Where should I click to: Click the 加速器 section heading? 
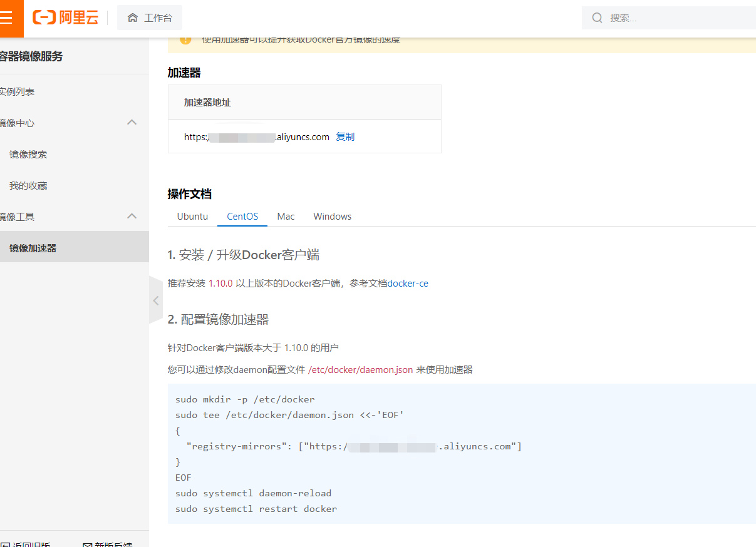[x=184, y=73]
